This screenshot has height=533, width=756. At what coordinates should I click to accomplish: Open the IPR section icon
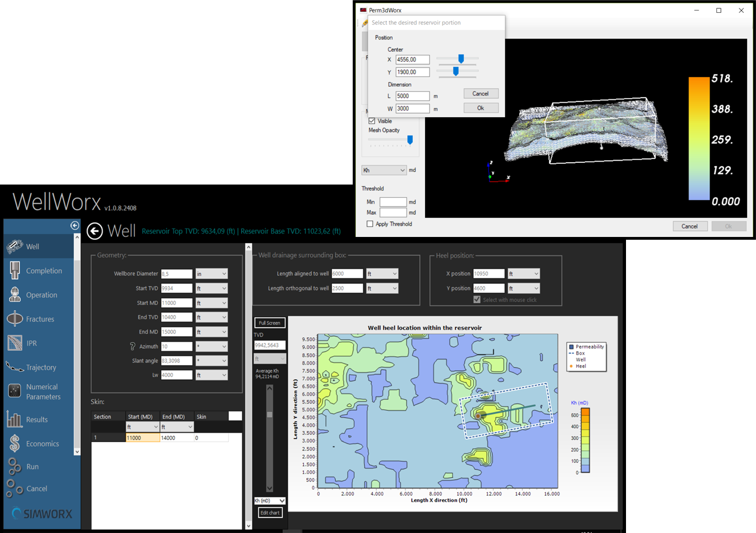[x=15, y=343]
